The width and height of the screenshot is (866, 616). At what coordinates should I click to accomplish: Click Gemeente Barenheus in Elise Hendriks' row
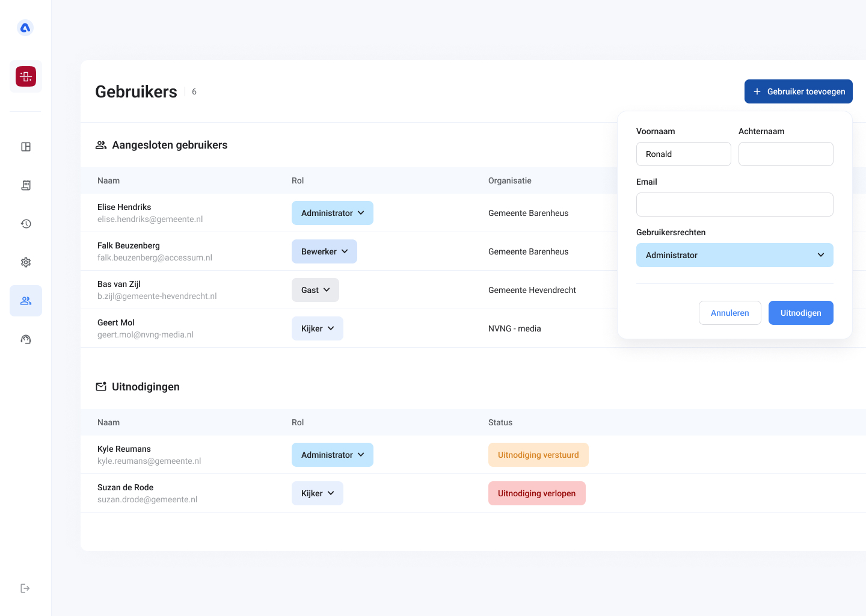click(528, 213)
